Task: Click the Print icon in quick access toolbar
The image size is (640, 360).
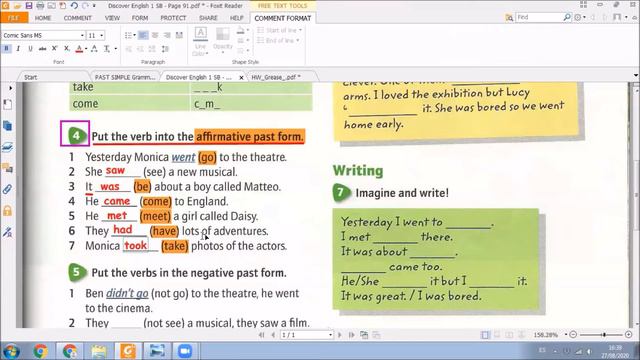Action: 40,6
